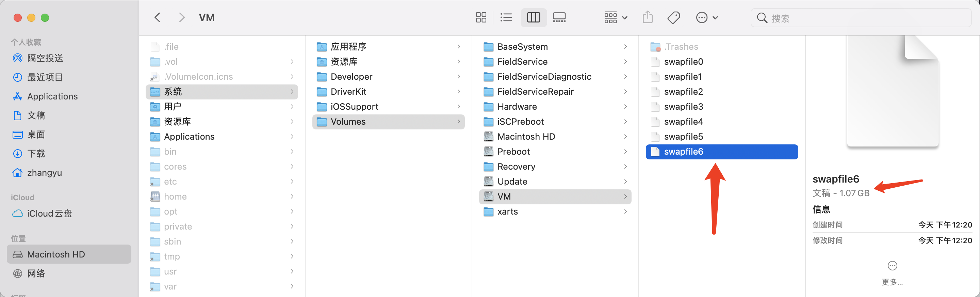Select the BaseSystem folder
The width and height of the screenshot is (980, 297).
click(555, 46)
